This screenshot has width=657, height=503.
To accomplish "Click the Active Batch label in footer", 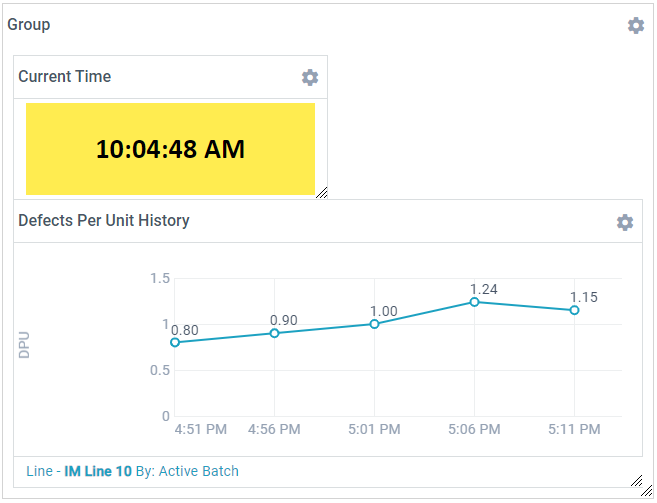I will point(198,471).
